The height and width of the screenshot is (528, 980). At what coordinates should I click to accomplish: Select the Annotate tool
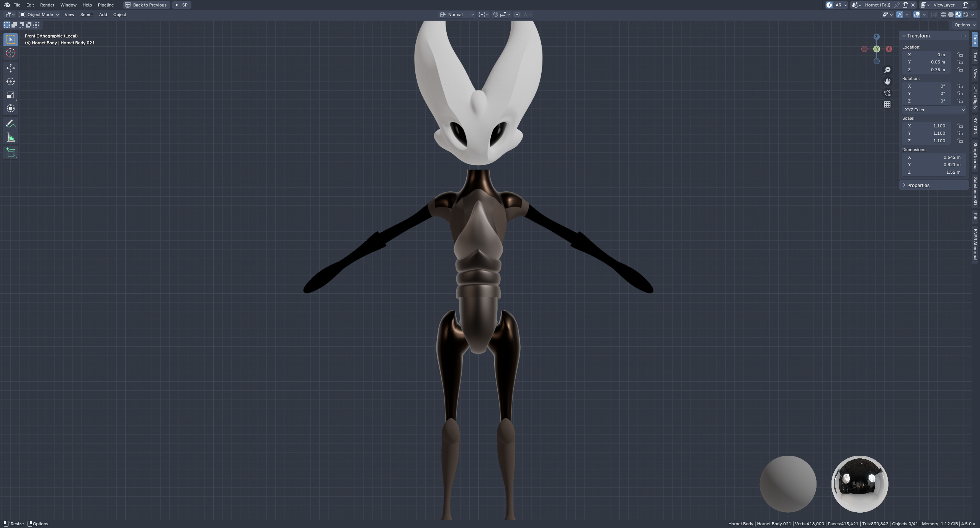(11, 124)
